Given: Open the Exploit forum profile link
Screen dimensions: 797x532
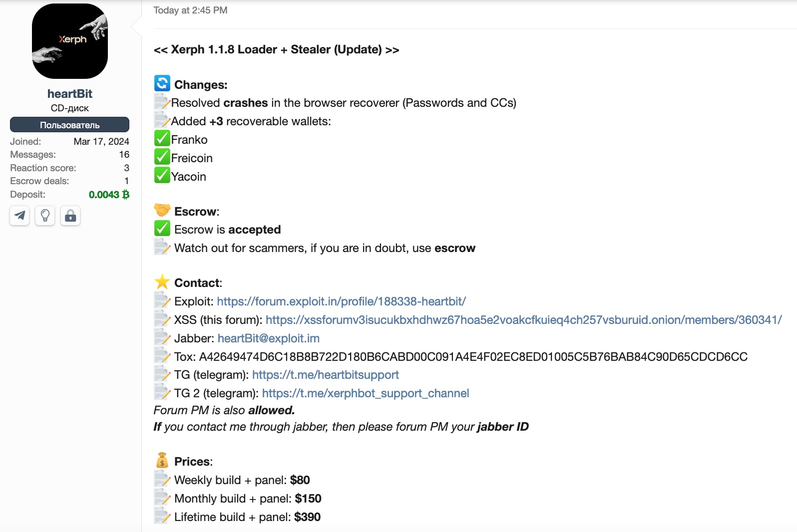Looking at the screenshot, I should coord(341,301).
